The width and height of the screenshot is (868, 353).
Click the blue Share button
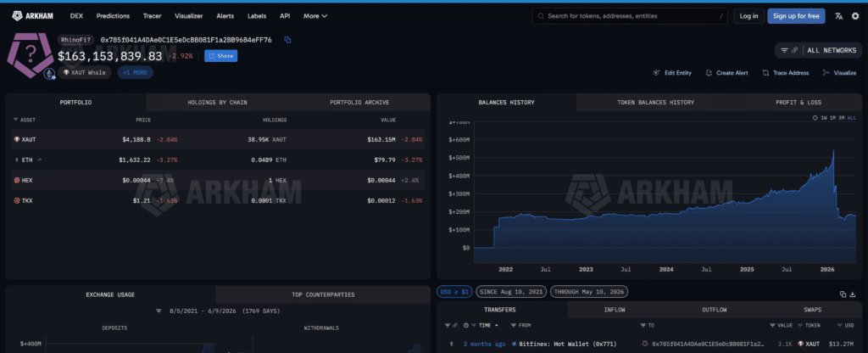pyautogui.click(x=221, y=56)
